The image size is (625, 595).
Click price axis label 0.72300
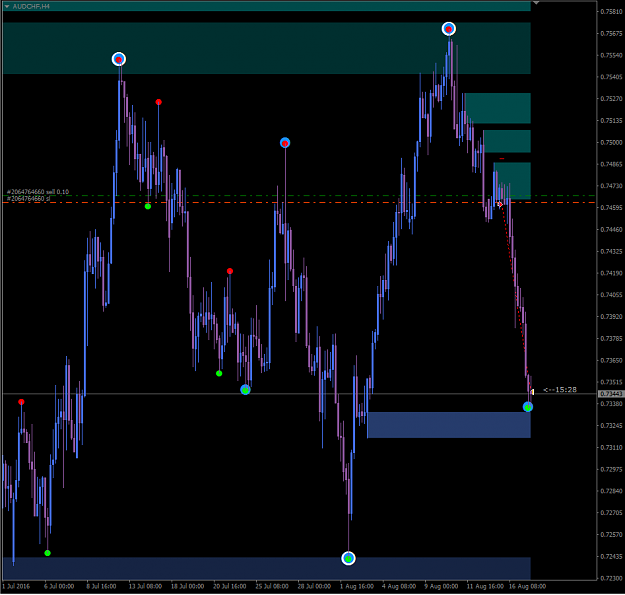(611, 578)
